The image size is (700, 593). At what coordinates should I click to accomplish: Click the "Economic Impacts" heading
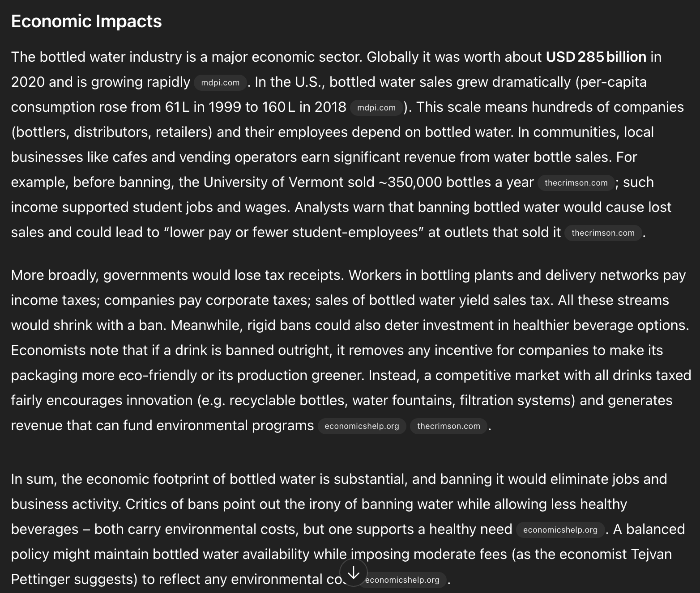tap(86, 21)
